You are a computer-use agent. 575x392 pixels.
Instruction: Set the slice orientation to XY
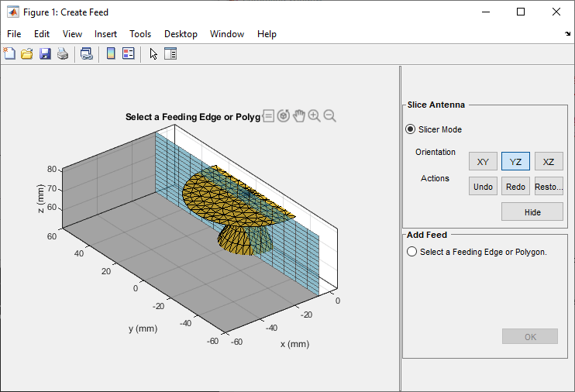(x=483, y=162)
